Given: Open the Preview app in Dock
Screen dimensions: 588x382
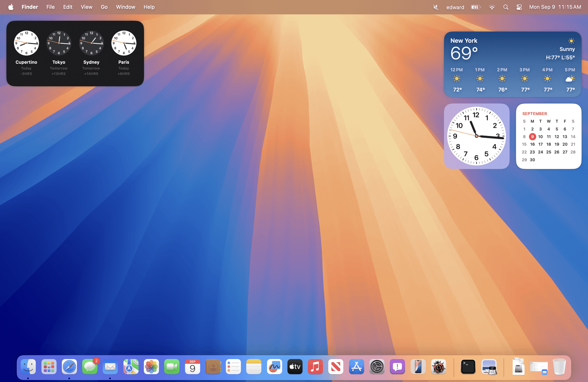Looking at the screenshot, I should pyautogui.click(x=489, y=366).
